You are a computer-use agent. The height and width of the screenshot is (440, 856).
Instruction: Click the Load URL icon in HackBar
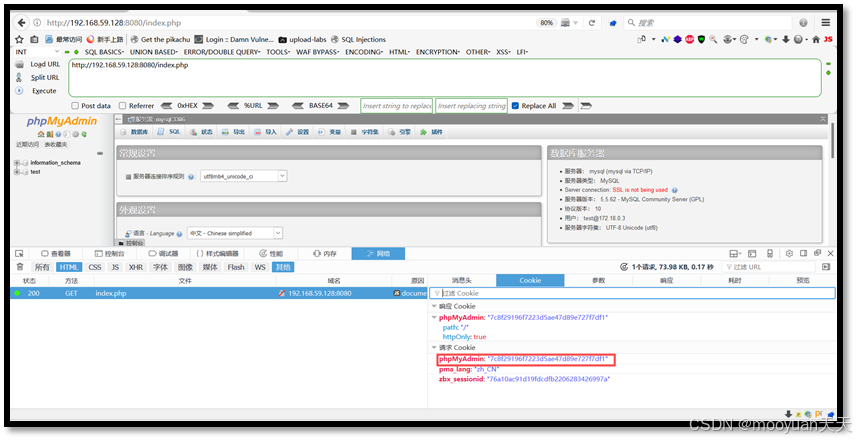point(19,64)
